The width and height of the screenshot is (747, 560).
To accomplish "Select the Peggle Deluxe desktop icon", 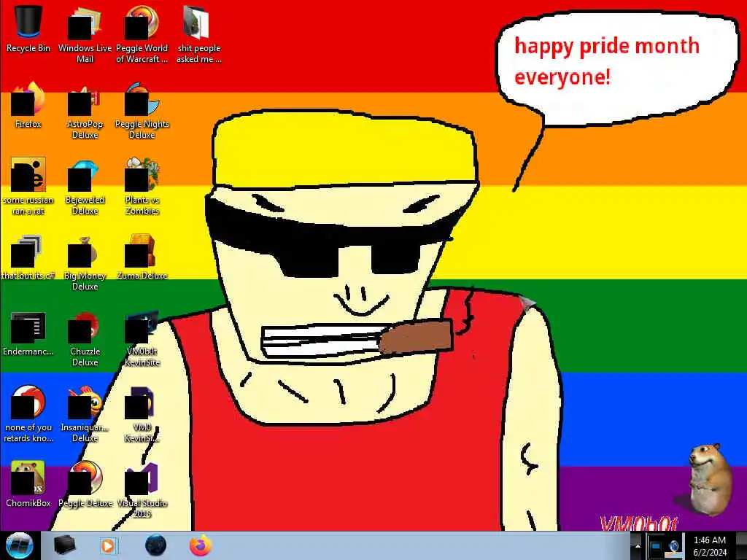I will [85, 484].
